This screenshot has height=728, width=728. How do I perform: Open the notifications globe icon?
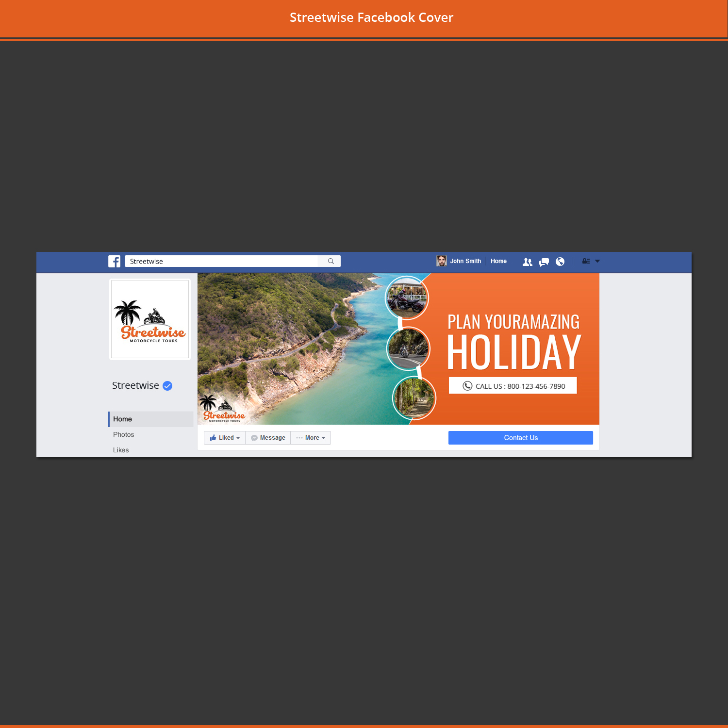coord(560,262)
